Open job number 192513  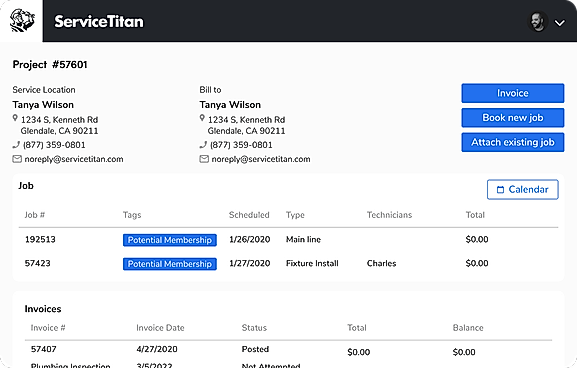tap(40, 240)
